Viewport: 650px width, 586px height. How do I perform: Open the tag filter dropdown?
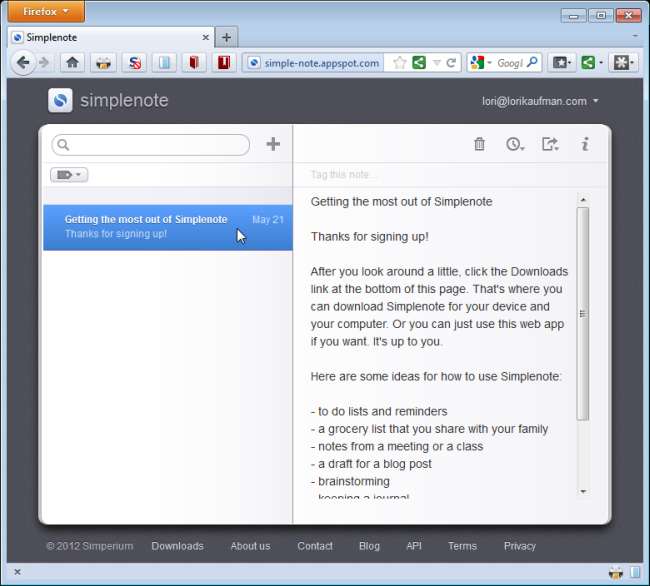click(69, 175)
